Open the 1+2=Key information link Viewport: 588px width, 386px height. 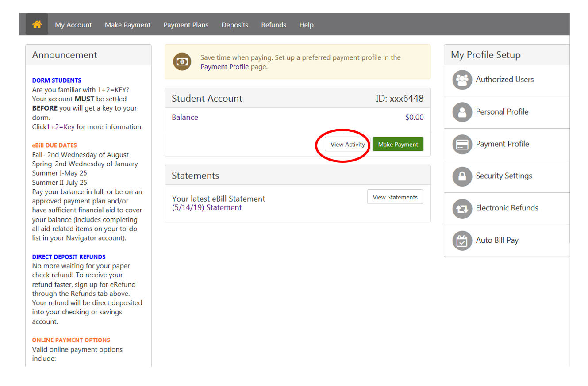tap(61, 126)
